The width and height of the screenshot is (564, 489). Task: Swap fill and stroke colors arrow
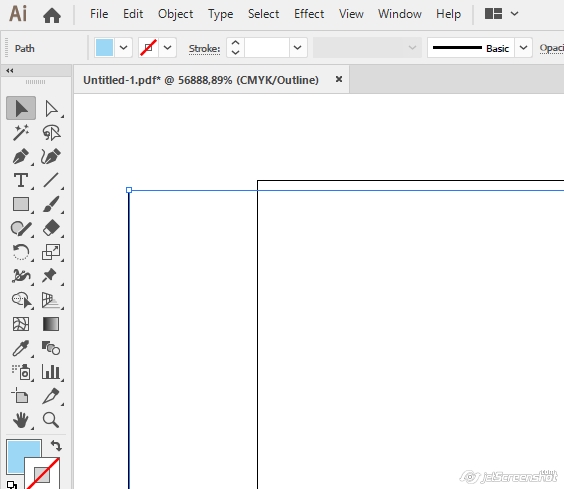coord(56,445)
